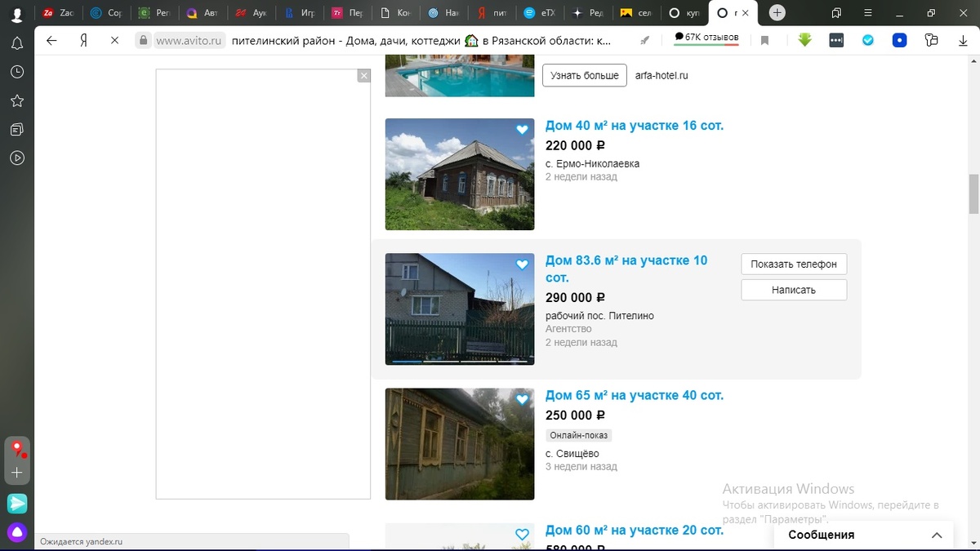Open green download-arrow extension
980x551 pixels.
pos(804,39)
